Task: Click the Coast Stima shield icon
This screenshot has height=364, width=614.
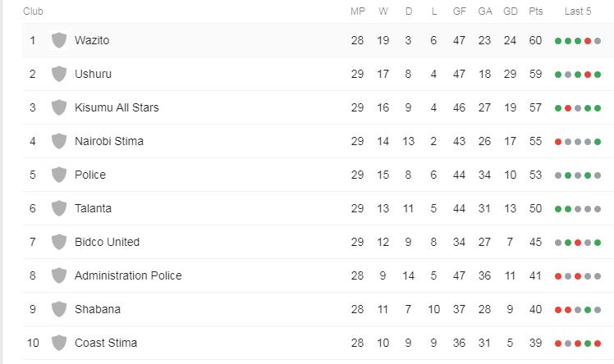Action: (59, 343)
